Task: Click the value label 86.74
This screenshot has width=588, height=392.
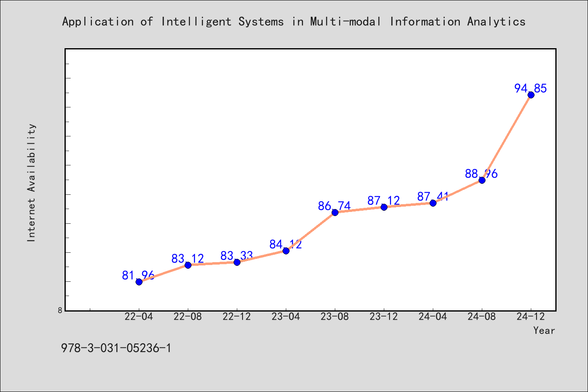Action: tap(334, 206)
